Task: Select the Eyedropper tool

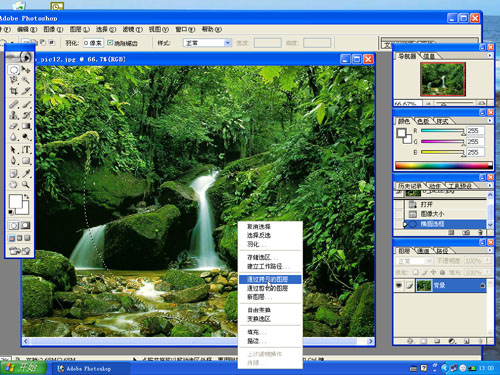Action: (x=26, y=173)
